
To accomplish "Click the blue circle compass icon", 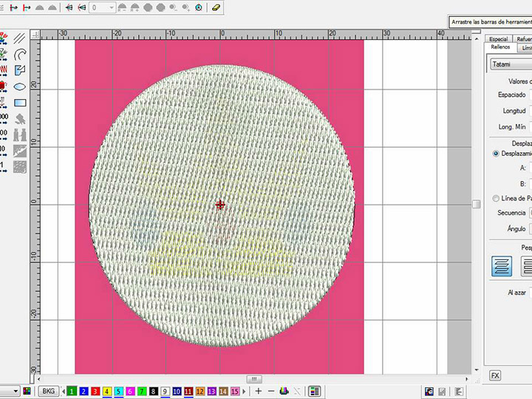I will (199, 7).
